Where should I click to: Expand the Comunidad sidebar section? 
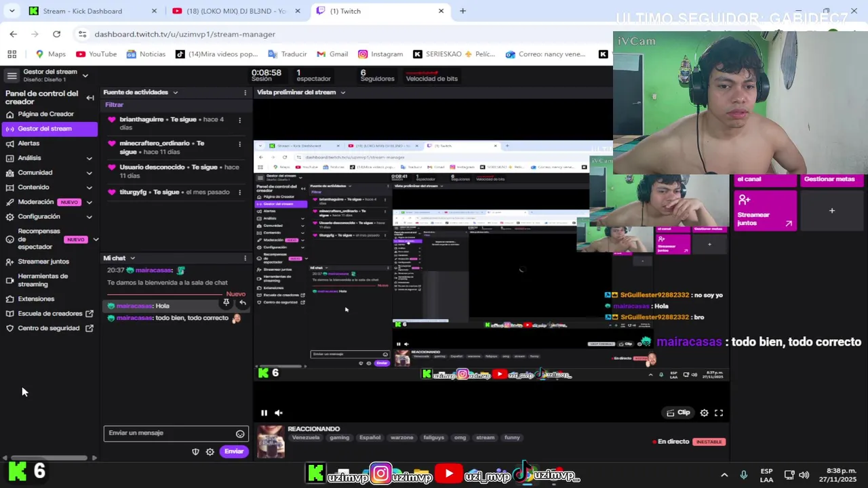pyautogui.click(x=89, y=173)
